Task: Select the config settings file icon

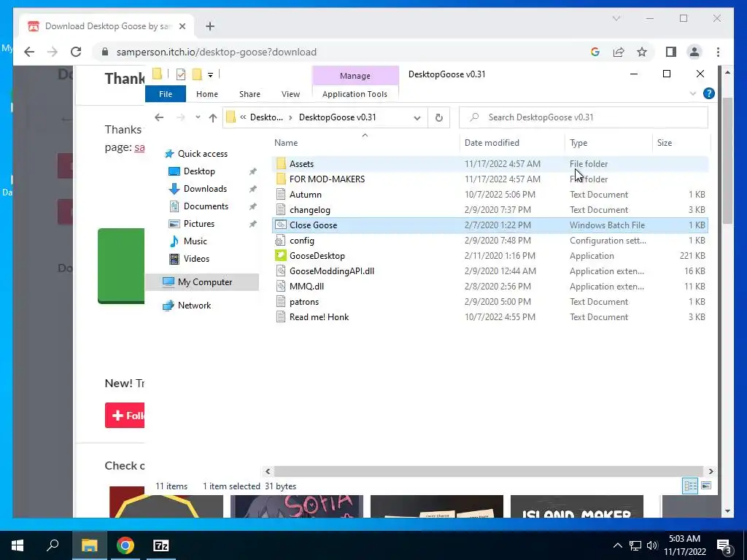Action: coord(281,241)
